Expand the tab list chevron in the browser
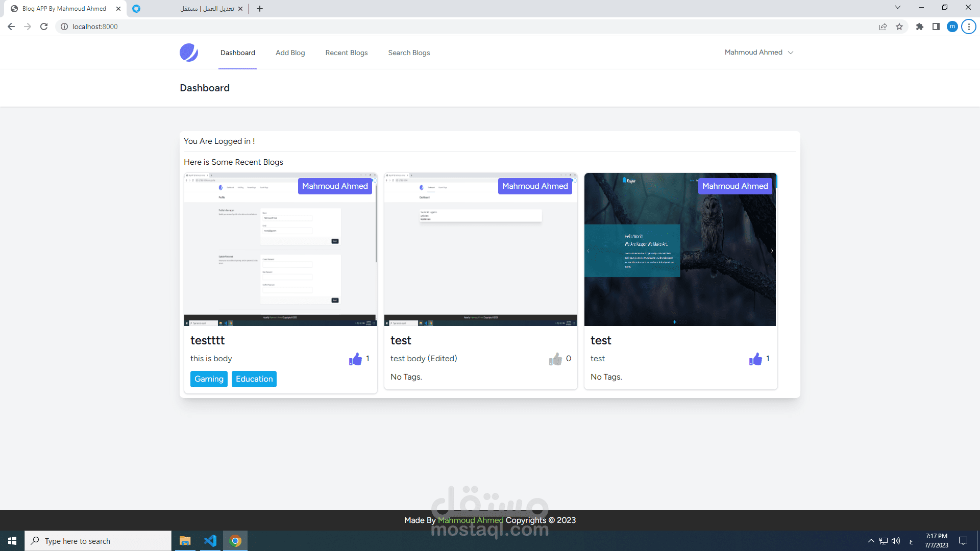The image size is (980, 551). click(x=897, y=7)
